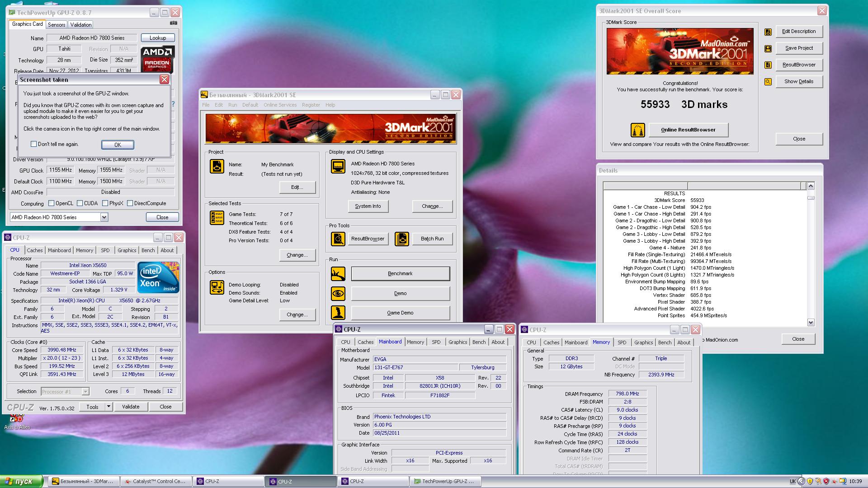Viewport: 868px width, 488px height.
Task: Click the 3DMark2001 banner in score window
Action: 680,52
